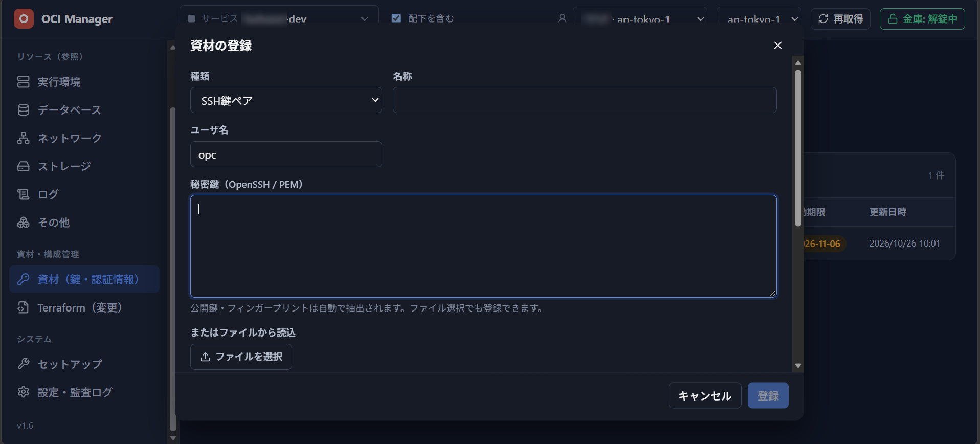Open the profile region dropdown
This screenshot has width=980, height=444.
pos(640,19)
